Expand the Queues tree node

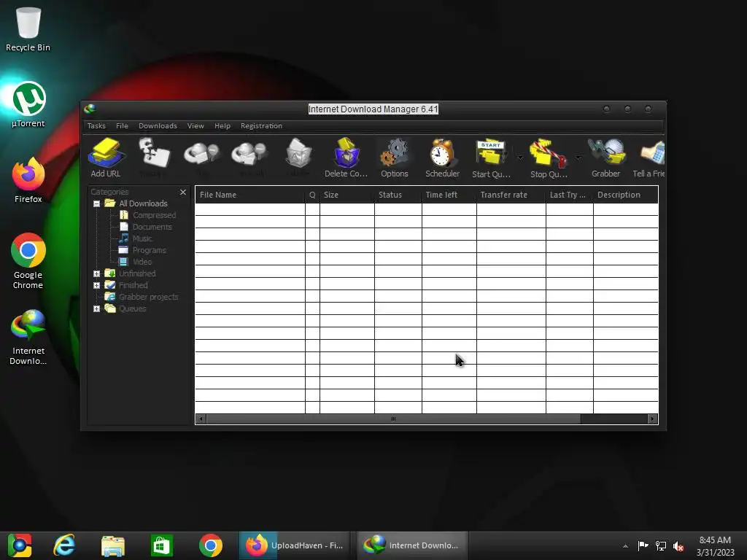(x=97, y=308)
